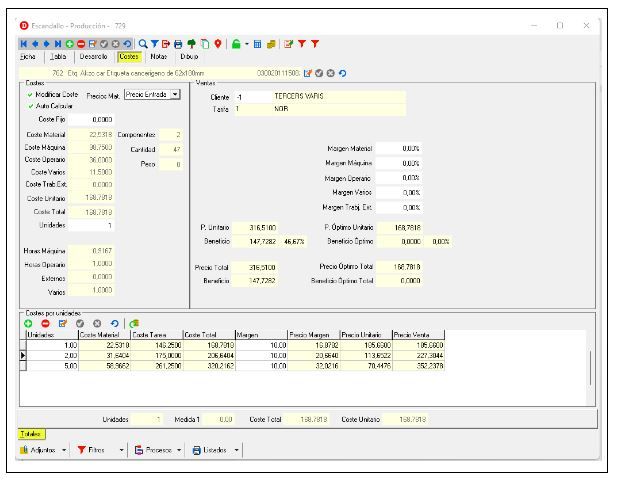The width and height of the screenshot is (618, 481).
Task: Click the green recalculate icon in Costes por unidades
Action: pos(134,324)
